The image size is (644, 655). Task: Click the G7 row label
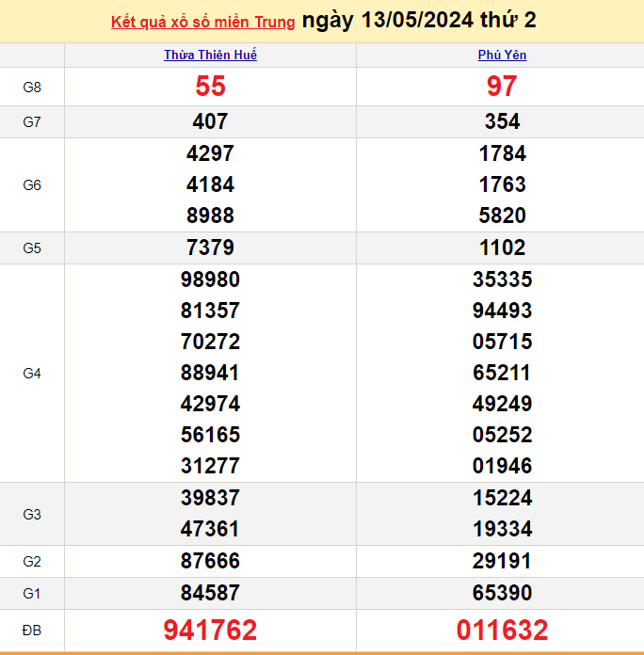32,122
